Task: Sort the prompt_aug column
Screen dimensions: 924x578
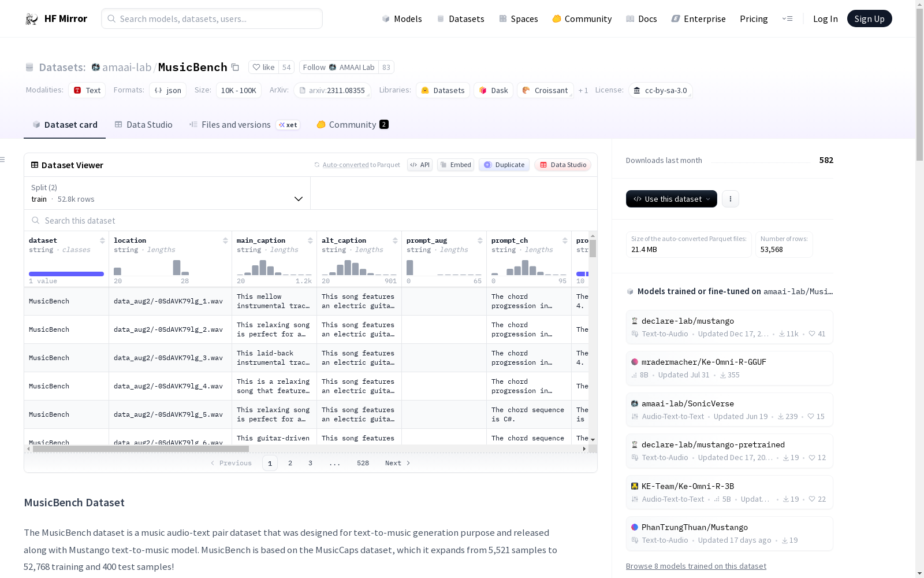Action: (x=480, y=240)
